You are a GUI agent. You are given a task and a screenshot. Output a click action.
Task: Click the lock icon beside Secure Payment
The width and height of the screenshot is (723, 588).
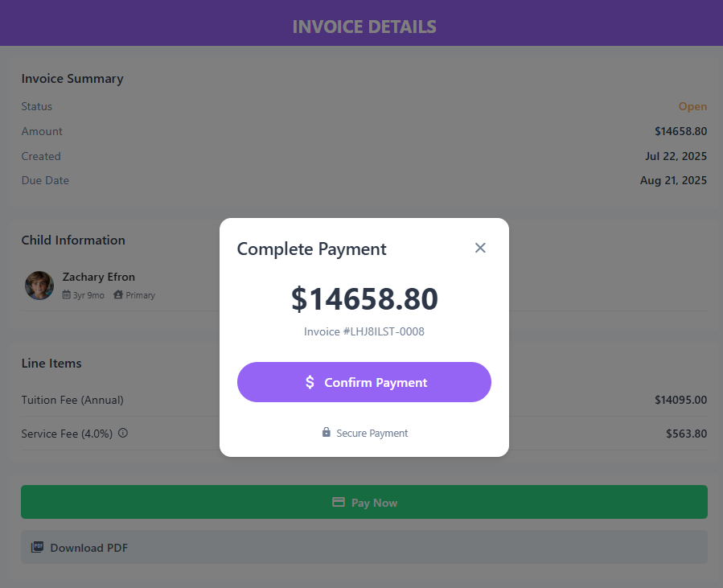pyautogui.click(x=326, y=432)
